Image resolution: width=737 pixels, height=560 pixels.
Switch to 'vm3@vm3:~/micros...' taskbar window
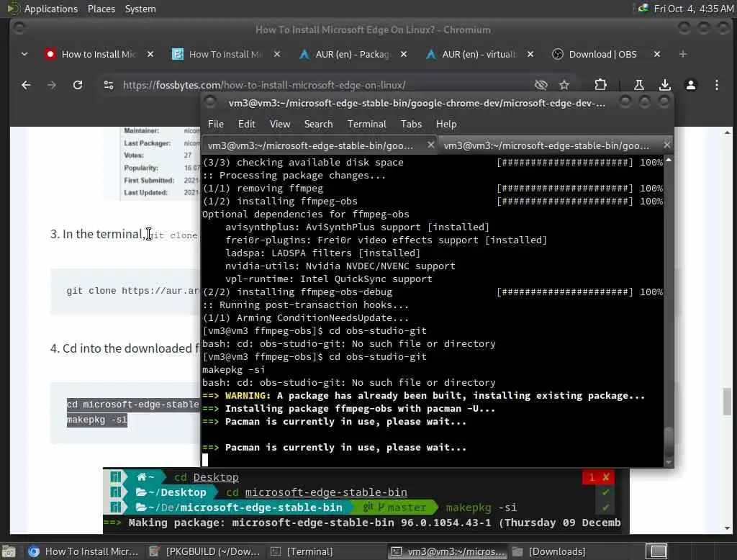pyautogui.click(x=447, y=551)
